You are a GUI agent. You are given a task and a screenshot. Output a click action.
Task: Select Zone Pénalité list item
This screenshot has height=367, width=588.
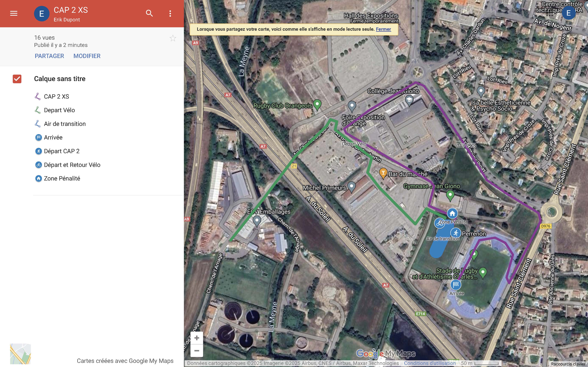(62, 179)
